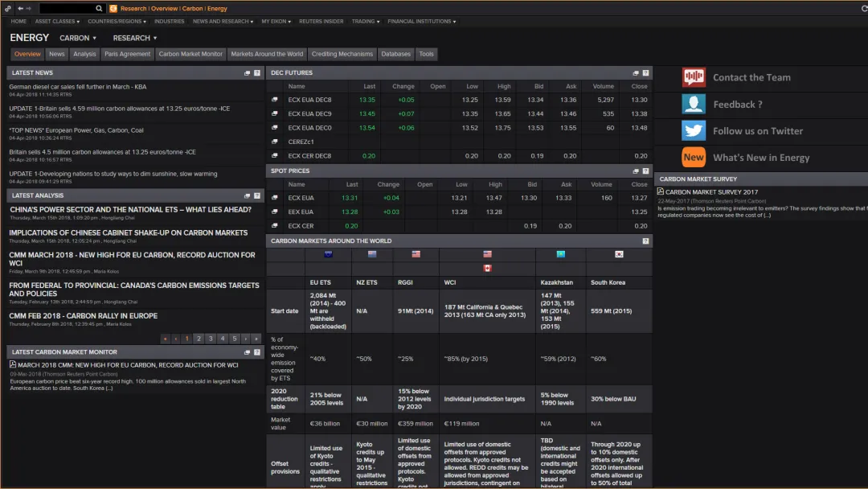This screenshot has height=489, width=868.
Task: Click the orange New badge icon
Action: click(x=694, y=158)
